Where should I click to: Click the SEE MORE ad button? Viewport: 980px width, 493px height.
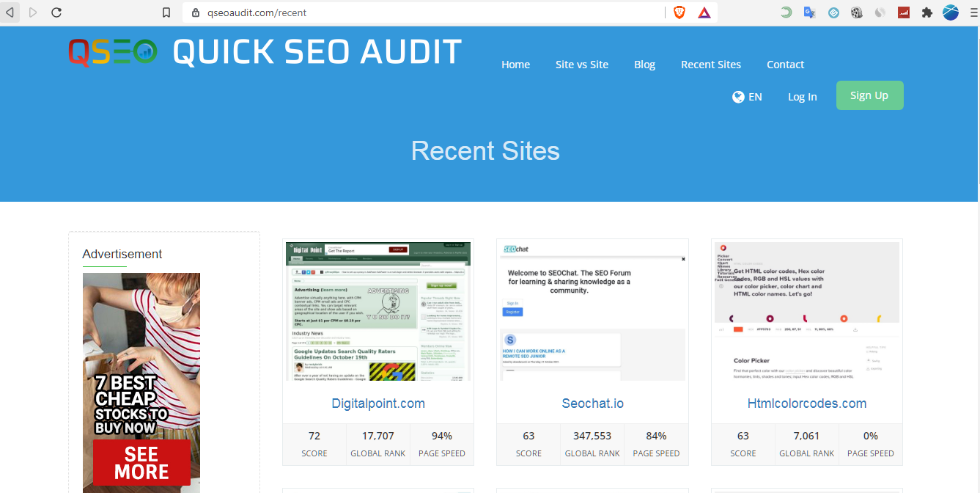(x=141, y=463)
